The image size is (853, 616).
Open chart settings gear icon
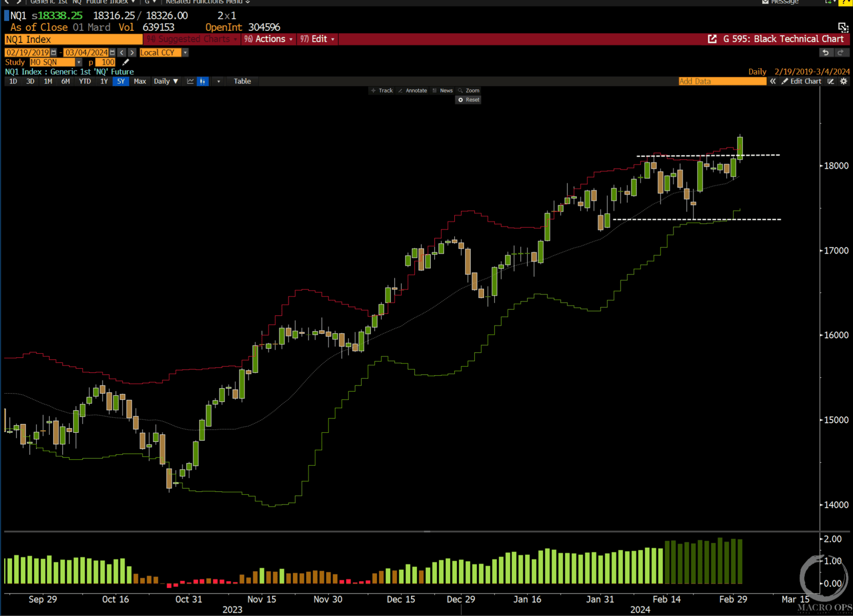[x=843, y=81]
